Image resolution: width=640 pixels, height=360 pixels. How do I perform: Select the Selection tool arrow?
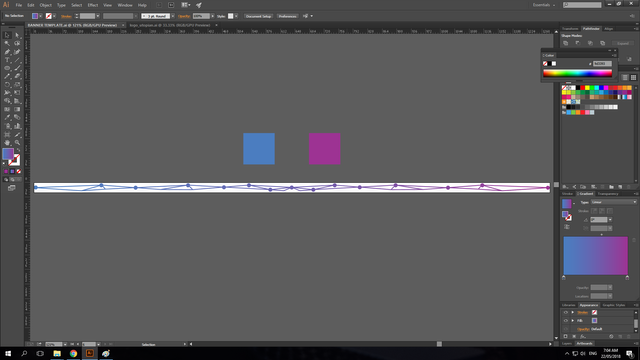7,35
